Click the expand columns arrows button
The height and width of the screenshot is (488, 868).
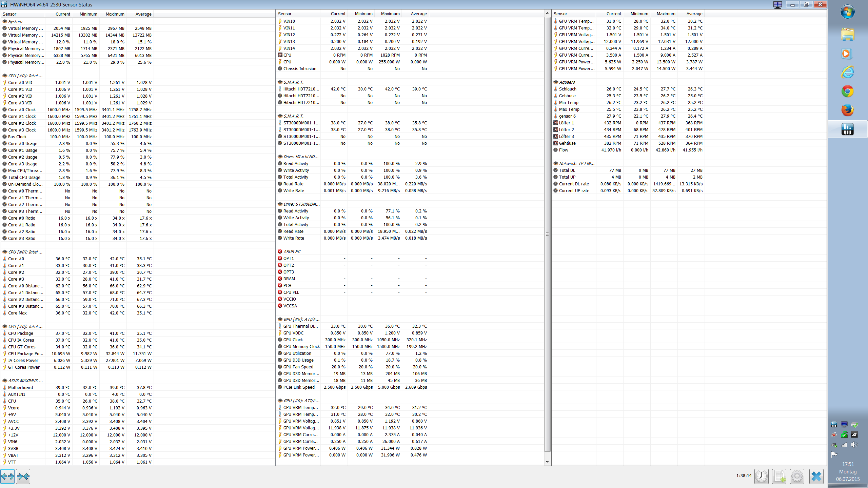pos(7,476)
